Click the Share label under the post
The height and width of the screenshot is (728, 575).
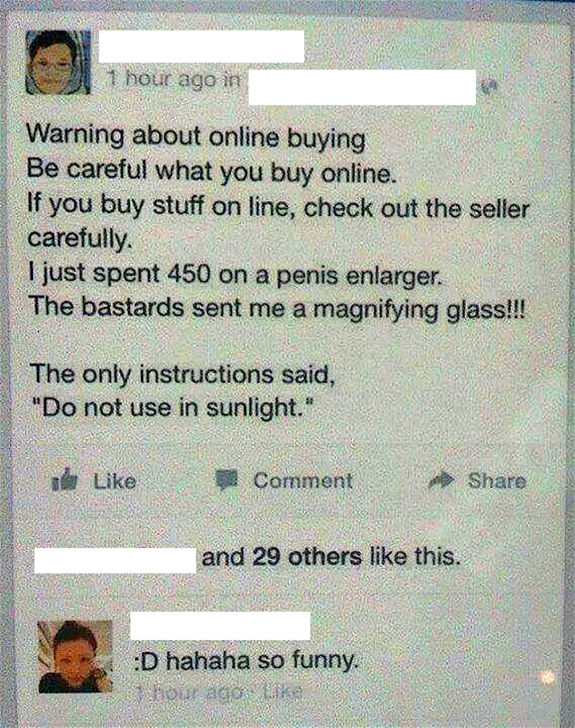(497, 481)
